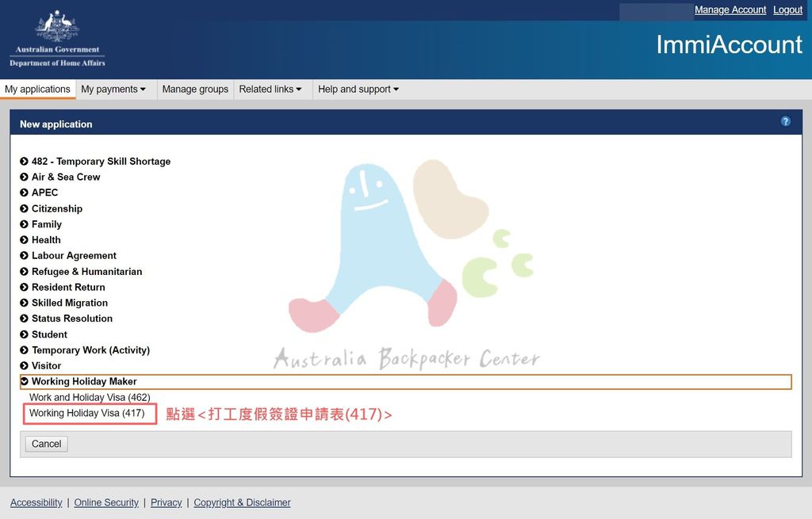Click the Refugee & Humanitarian label

click(87, 272)
